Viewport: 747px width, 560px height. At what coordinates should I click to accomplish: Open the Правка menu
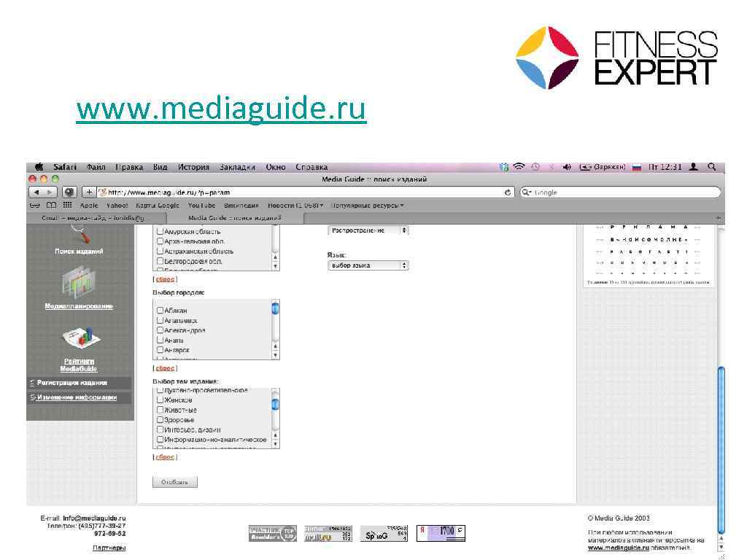pos(128,167)
